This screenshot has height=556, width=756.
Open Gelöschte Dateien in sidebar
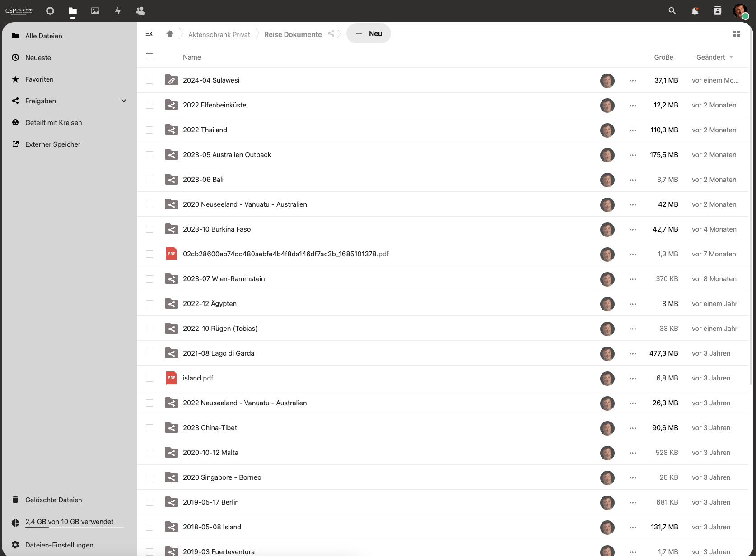pyautogui.click(x=53, y=500)
